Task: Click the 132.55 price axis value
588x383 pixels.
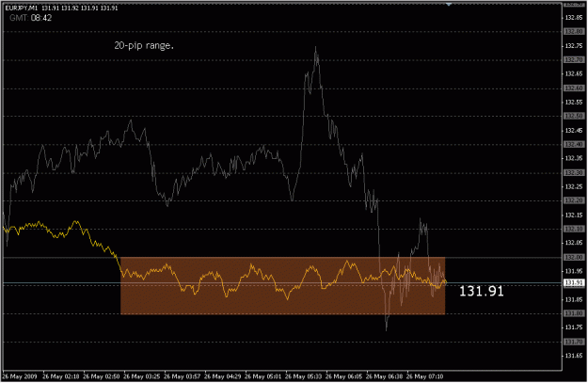Action: click(x=574, y=102)
